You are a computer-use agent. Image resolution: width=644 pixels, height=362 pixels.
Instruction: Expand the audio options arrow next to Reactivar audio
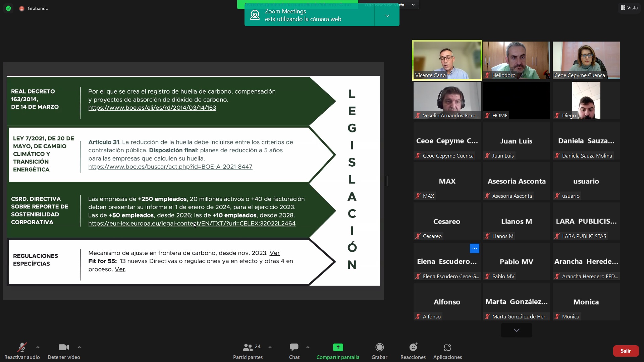coord(38,347)
